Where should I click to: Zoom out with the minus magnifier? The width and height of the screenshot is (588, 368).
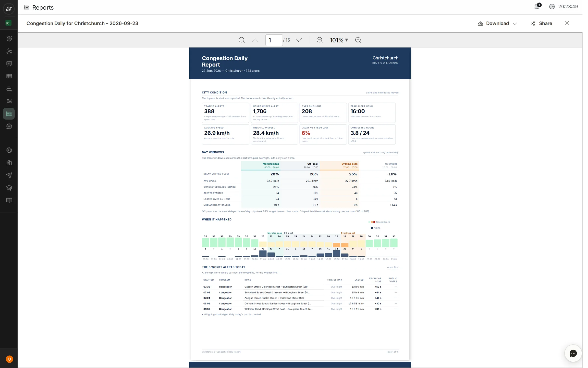[319, 40]
